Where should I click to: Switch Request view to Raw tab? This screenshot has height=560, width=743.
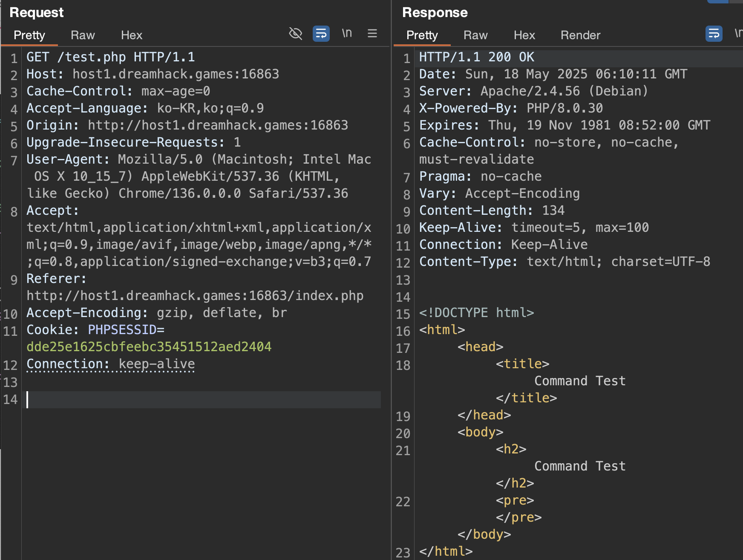(83, 35)
